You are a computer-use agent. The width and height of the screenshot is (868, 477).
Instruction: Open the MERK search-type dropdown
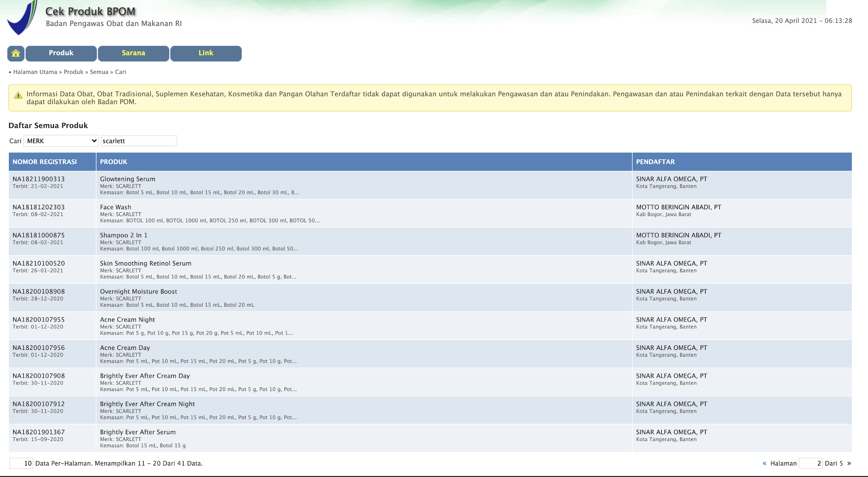[61, 141]
